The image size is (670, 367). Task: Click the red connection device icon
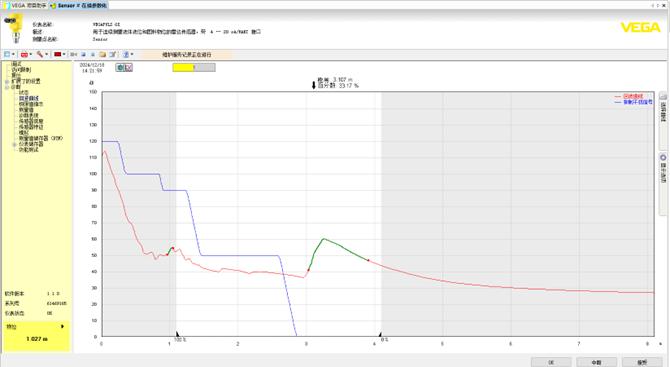click(24, 54)
